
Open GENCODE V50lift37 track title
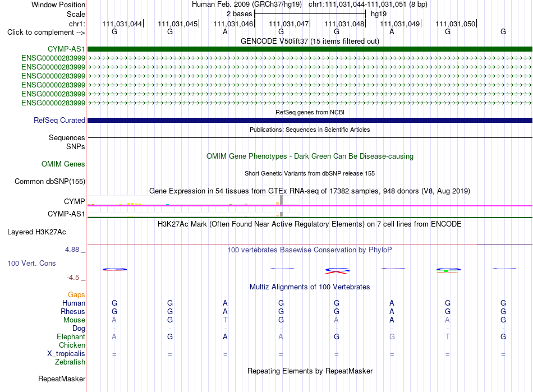click(310, 41)
